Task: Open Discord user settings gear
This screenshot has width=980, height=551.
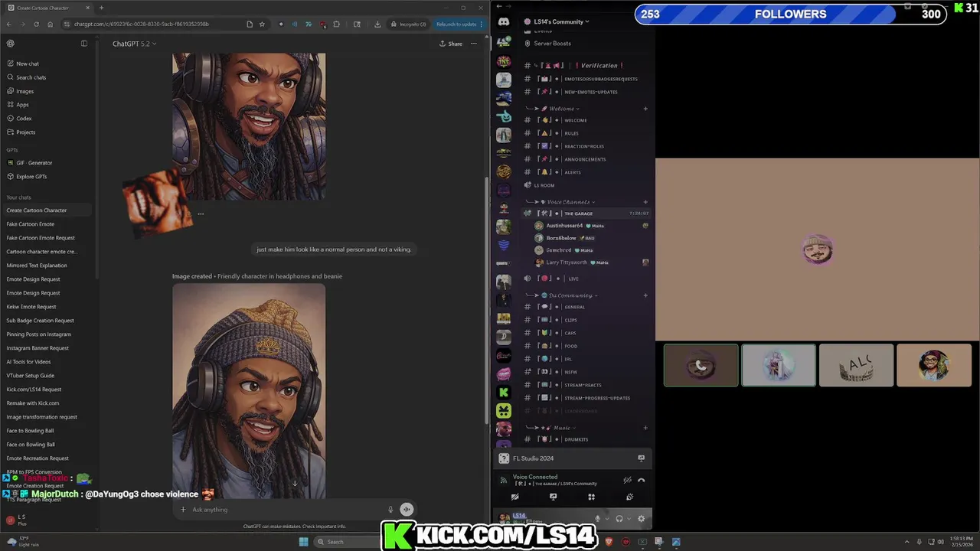Action: 641,518
